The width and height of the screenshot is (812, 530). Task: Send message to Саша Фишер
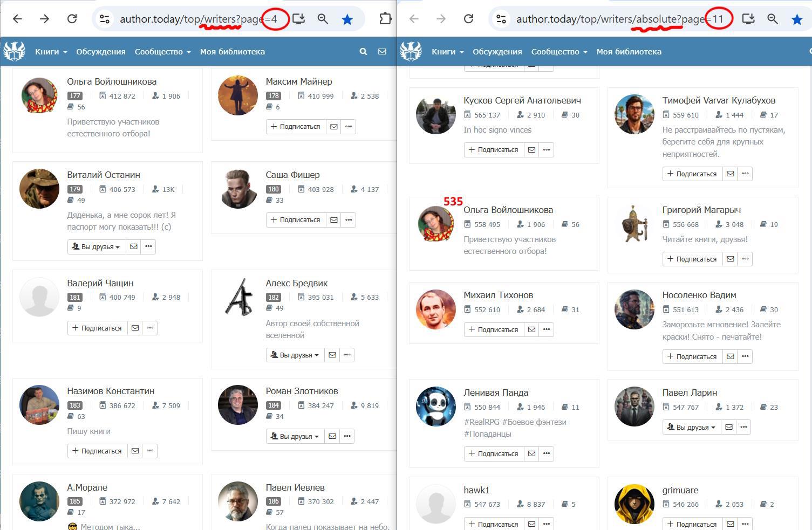click(334, 220)
